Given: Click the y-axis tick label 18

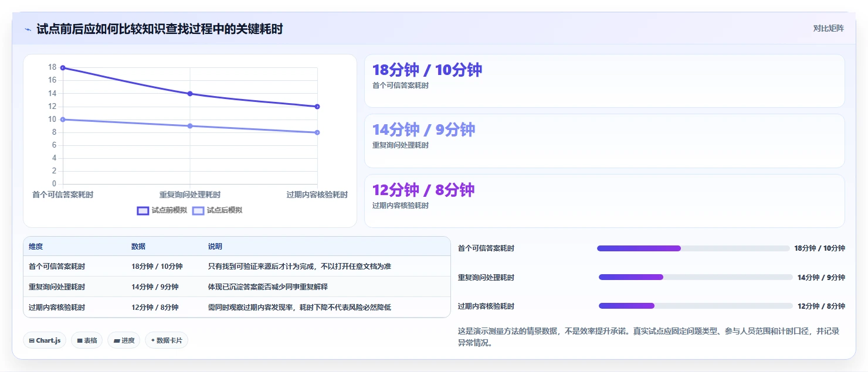Looking at the screenshot, I should (x=52, y=67).
